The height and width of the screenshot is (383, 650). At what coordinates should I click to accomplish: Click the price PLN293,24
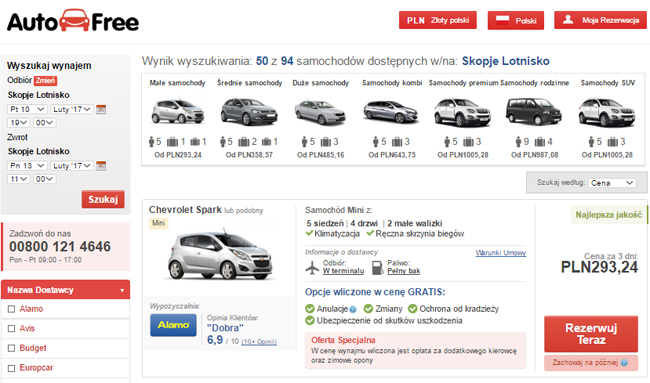pyautogui.click(x=599, y=267)
